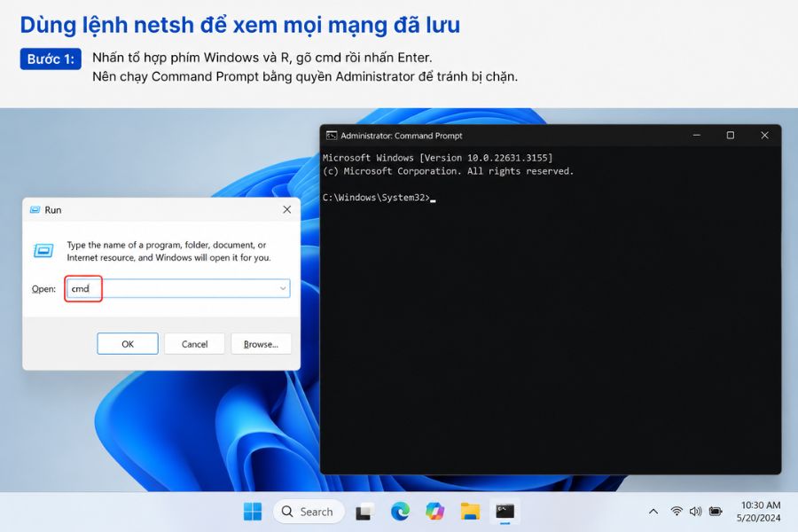798x532 pixels.
Task: Click the Run dialog title icon
Action: point(35,210)
